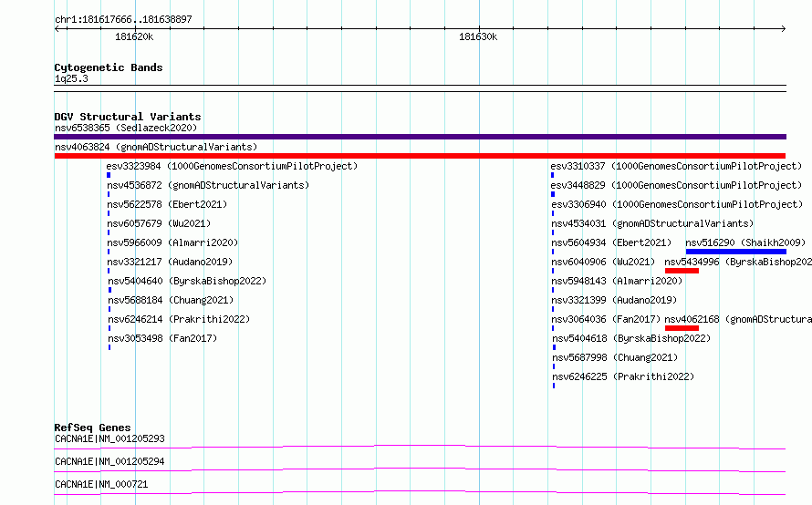Open the nsv5622578 (Ebert2021) entry
Viewport: 812px width, 505px height.
(x=167, y=204)
